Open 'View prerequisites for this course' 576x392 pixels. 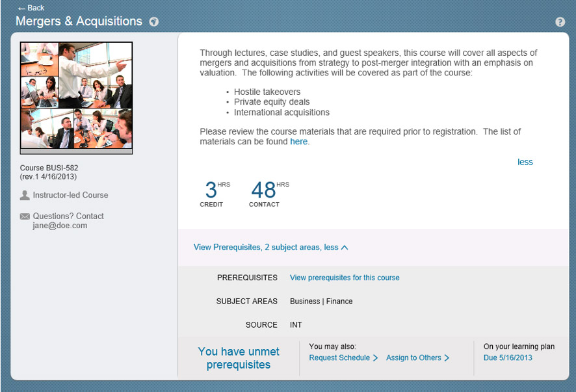point(345,278)
